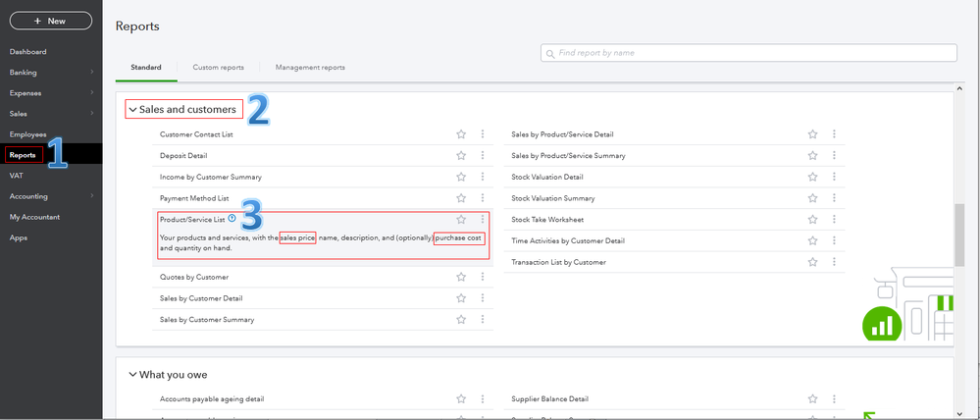This screenshot has height=420, width=980.
Task: Collapse the Sales and customers section
Action: pos(132,110)
